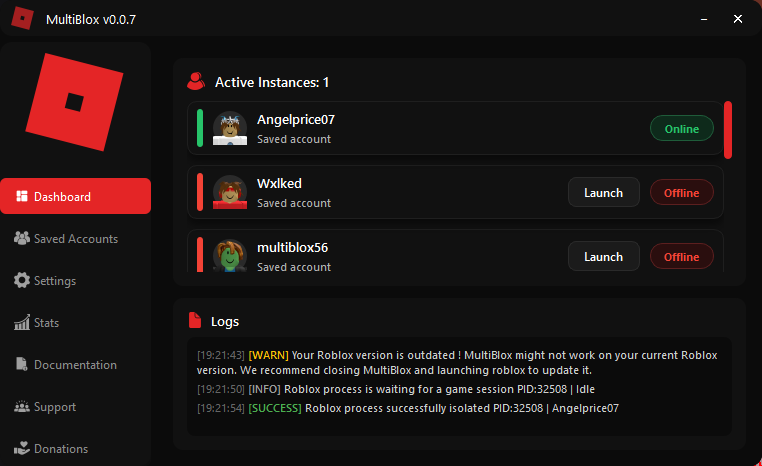Click the Logs heading text
The width and height of the screenshot is (762, 466).
pyautogui.click(x=225, y=322)
